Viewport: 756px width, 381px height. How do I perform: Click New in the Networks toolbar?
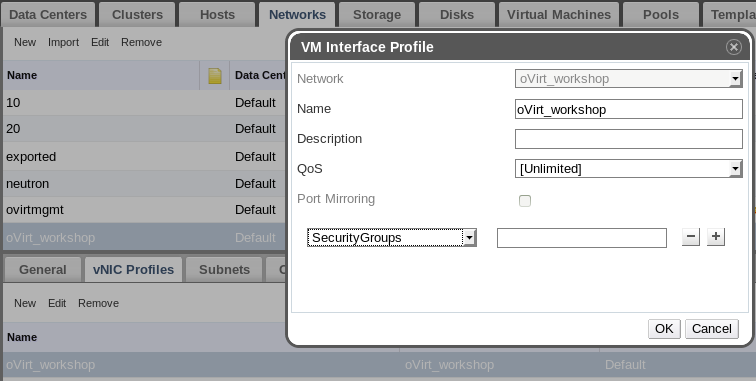pos(25,42)
